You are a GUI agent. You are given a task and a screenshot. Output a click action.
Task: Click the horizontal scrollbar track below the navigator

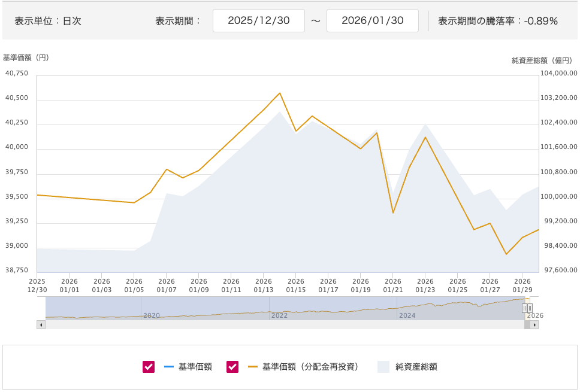click(x=282, y=324)
